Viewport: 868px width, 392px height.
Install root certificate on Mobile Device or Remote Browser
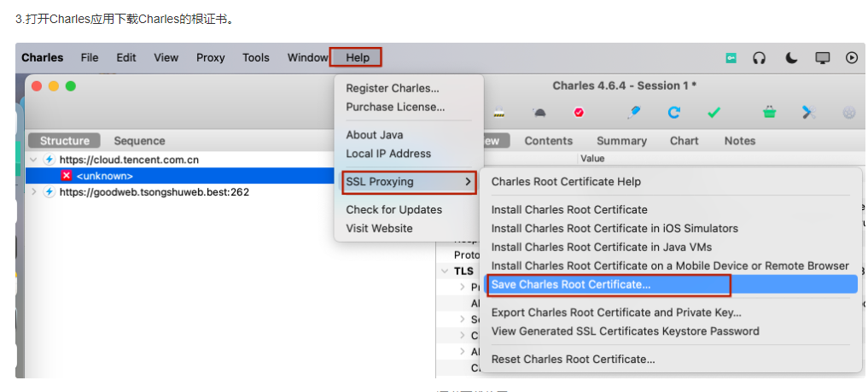(670, 266)
